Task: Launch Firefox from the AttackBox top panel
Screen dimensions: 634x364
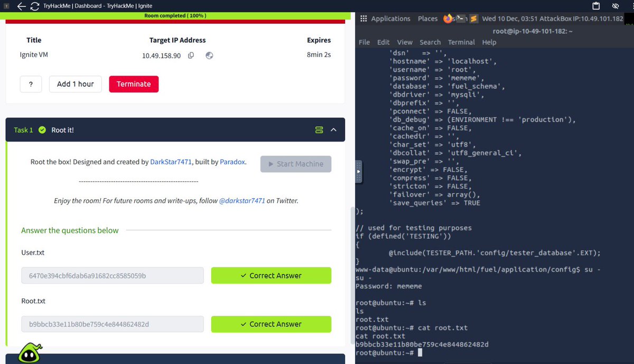Action: point(448,18)
